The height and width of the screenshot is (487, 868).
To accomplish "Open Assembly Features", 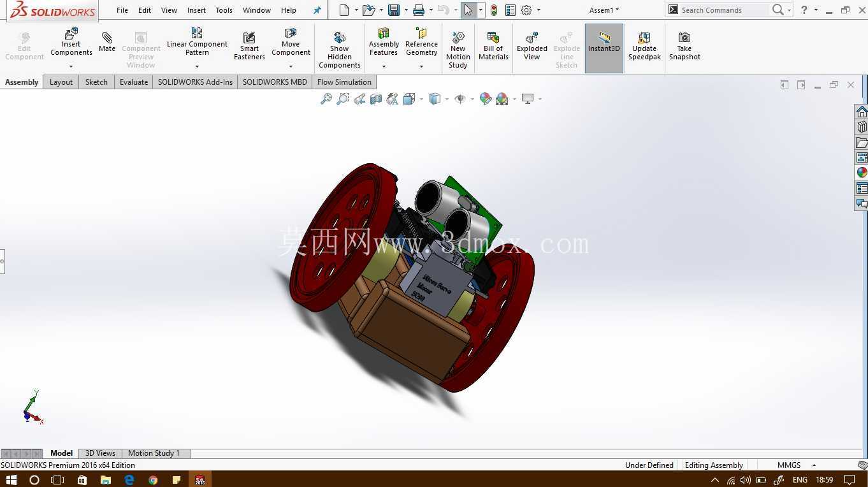I will 384,41.
